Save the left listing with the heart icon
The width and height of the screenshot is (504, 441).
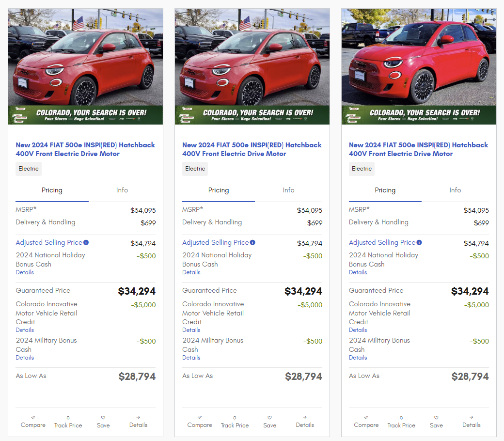103,417
